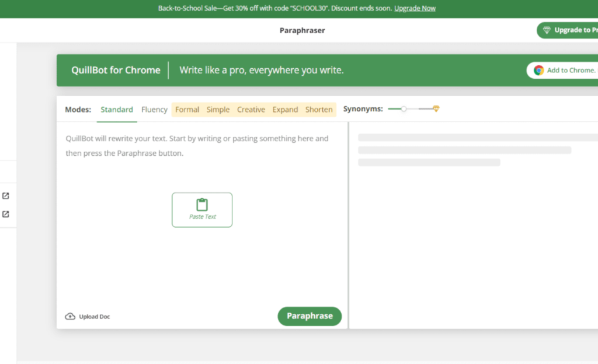Choose the Shorten mode
598x364 pixels.
pyautogui.click(x=318, y=109)
